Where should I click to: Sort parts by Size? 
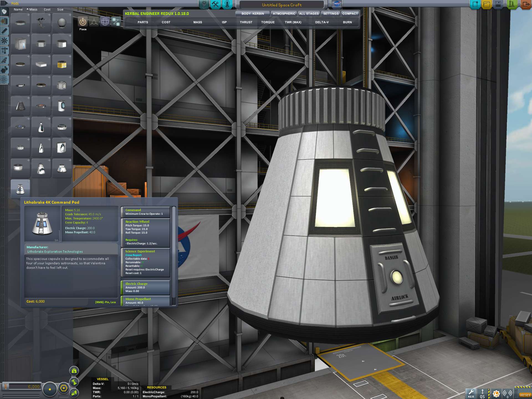click(60, 9)
